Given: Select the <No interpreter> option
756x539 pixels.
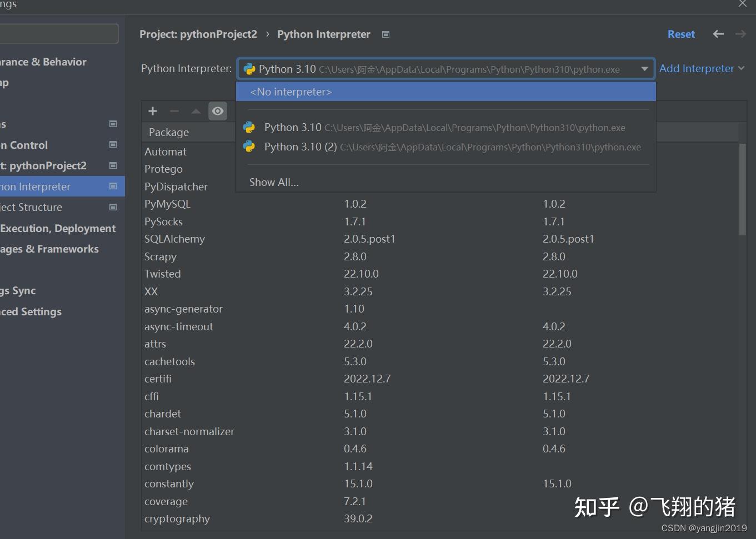Looking at the screenshot, I should pos(446,92).
